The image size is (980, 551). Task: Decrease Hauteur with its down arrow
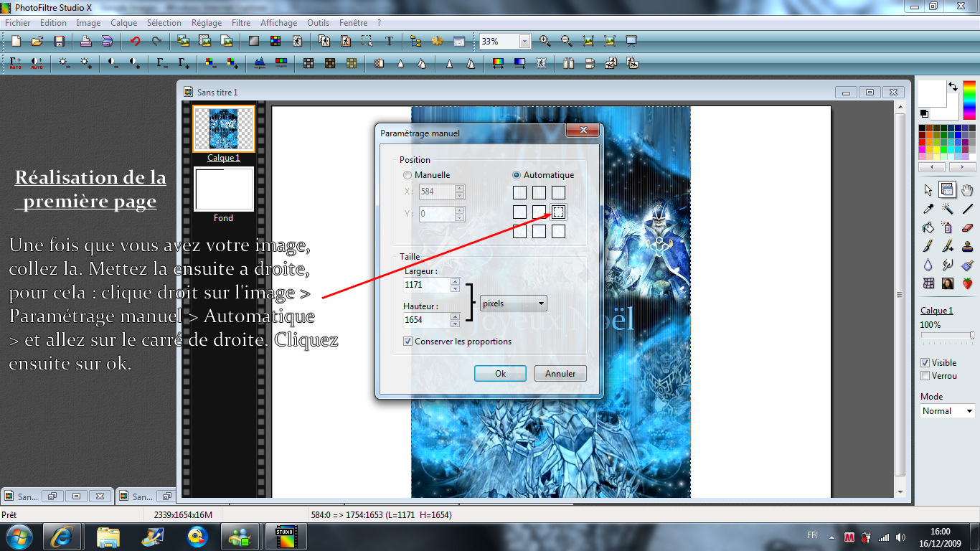click(x=455, y=324)
